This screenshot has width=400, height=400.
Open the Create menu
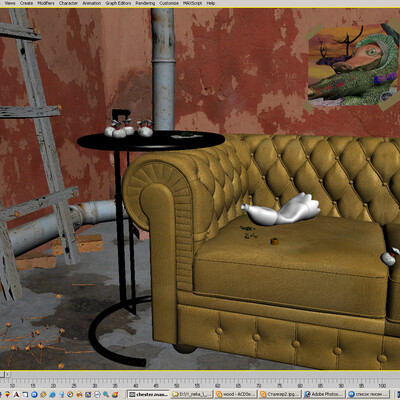tap(26, 3)
